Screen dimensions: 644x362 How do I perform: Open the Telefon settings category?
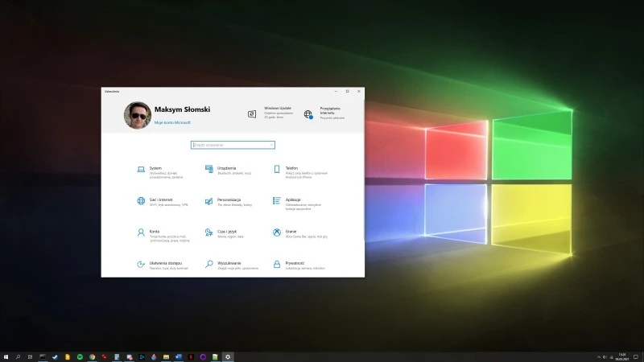(300, 172)
